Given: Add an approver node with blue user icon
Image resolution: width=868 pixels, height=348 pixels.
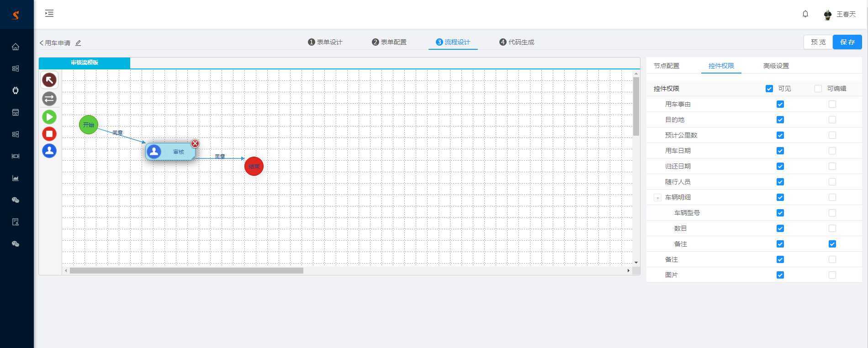Looking at the screenshot, I should (x=49, y=151).
